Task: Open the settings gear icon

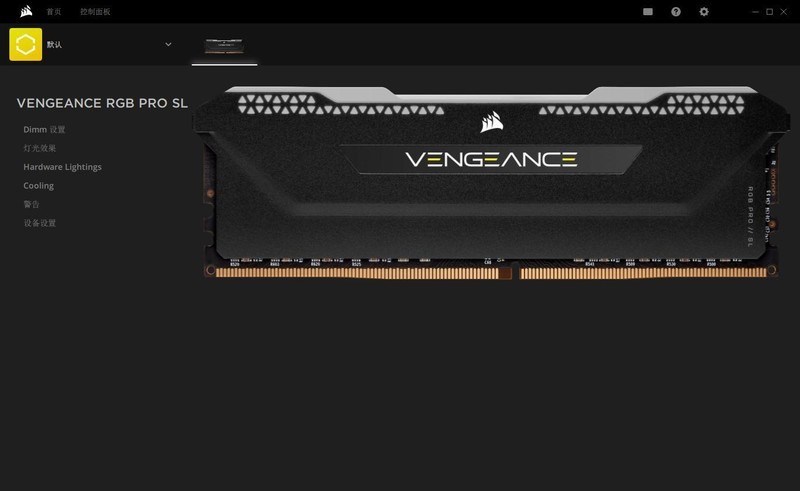Action: (704, 12)
